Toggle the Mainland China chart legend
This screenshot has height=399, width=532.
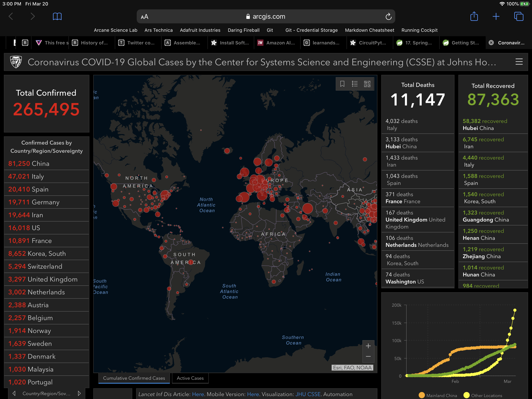[438, 395]
